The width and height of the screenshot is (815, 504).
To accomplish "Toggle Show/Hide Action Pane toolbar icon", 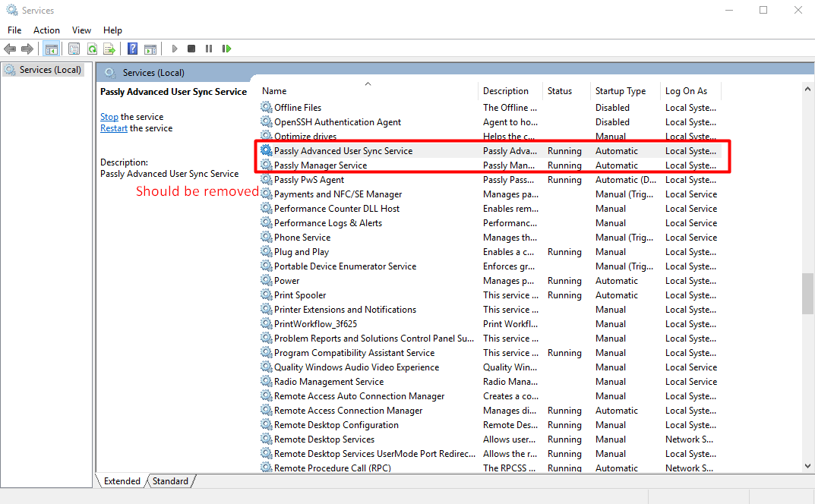I will 150,49.
